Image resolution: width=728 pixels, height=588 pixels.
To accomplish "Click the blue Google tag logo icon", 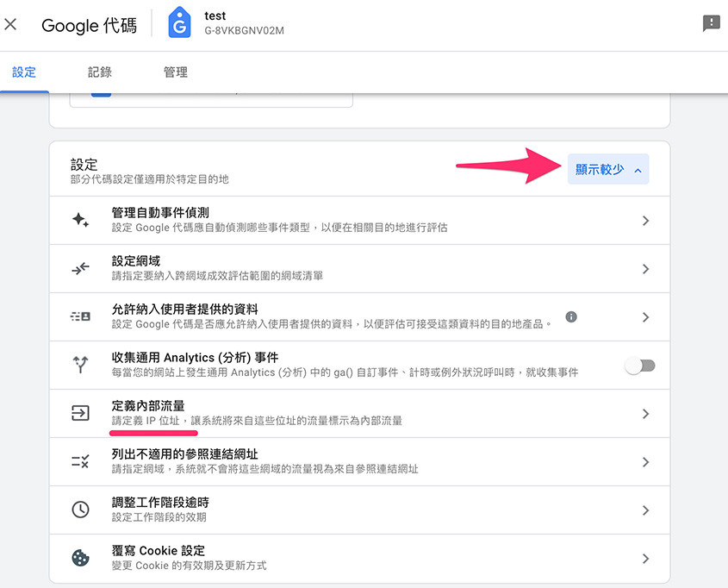I will pyautogui.click(x=179, y=22).
